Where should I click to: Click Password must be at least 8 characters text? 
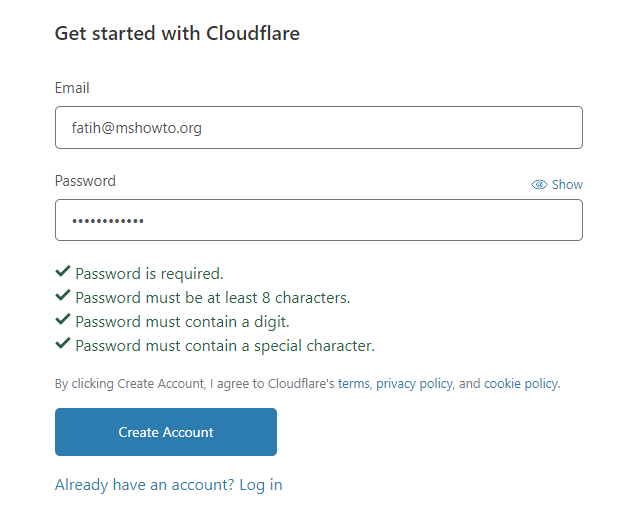[x=213, y=298]
